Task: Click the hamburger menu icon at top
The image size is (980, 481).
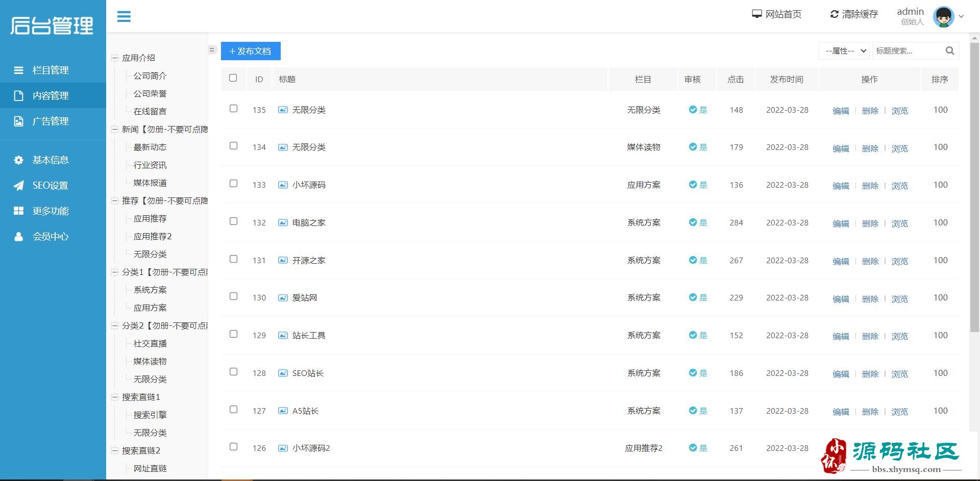Action: pyautogui.click(x=124, y=16)
